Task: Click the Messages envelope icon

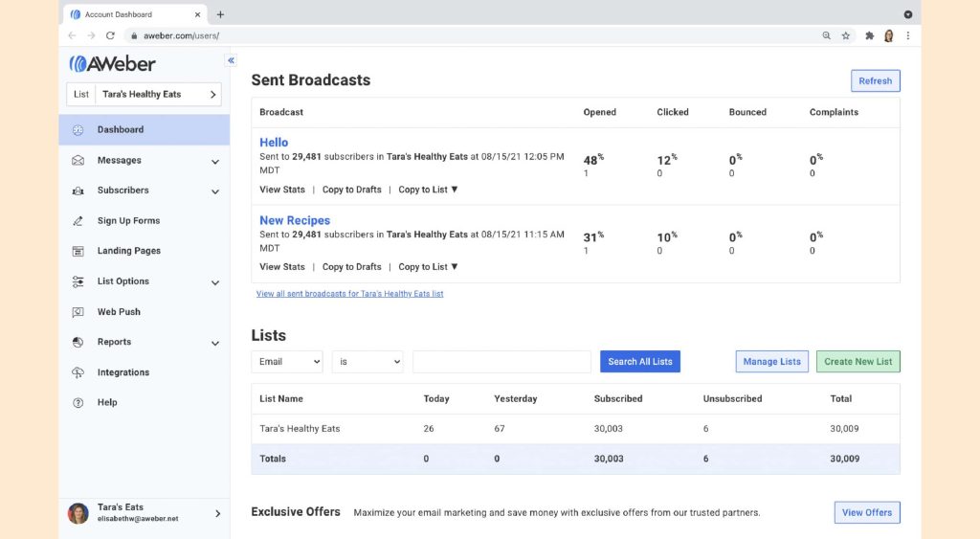Action: click(x=78, y=161)
